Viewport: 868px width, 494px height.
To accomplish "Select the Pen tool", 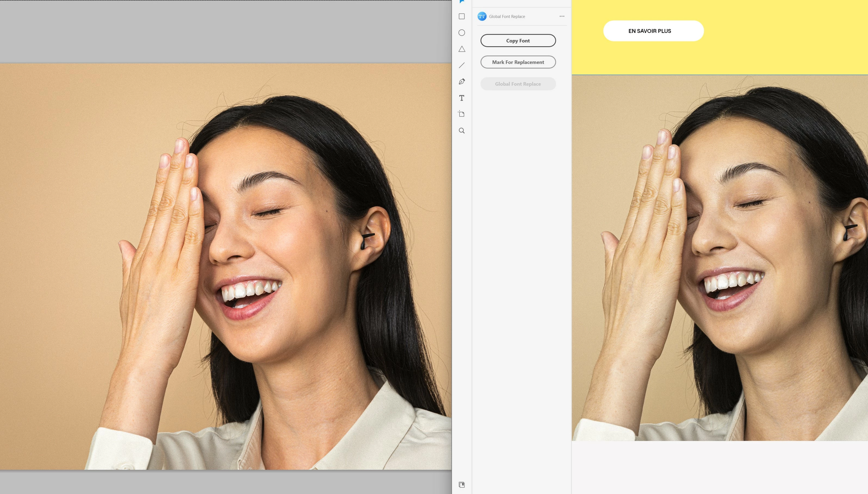I will pos(461,81).
